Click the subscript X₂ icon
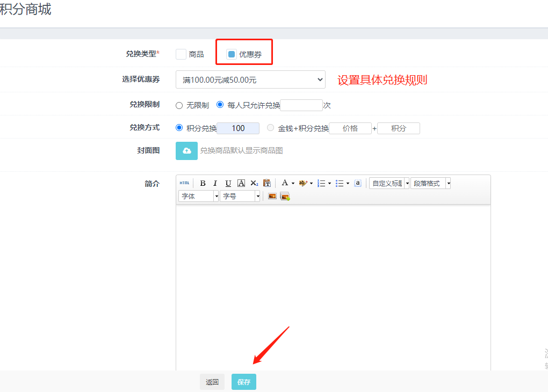 [254, 183]
